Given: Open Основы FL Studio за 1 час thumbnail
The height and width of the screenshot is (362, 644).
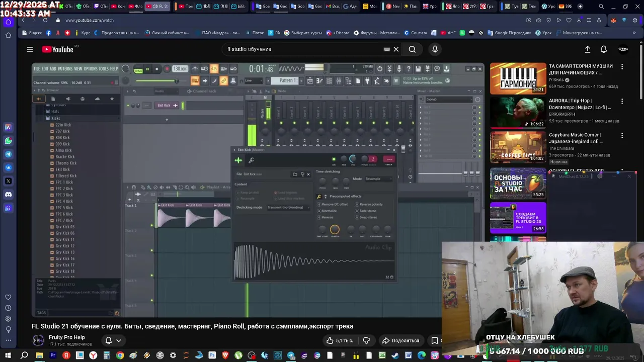Looking at the screenshot, I should [x=518, y=184].
